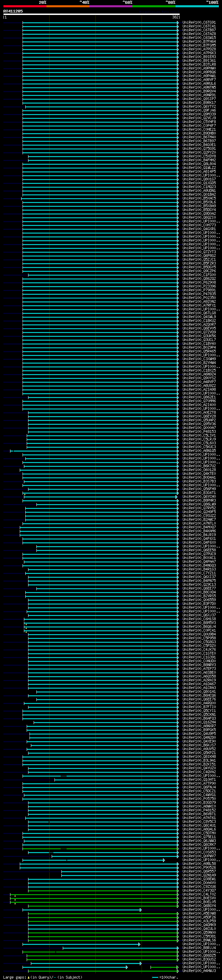This screenshot has width=222, height=980.
Task: Click the UniRef100_Q6YTY2 entry
Action: pyautogui.click(x=199, y=106)
